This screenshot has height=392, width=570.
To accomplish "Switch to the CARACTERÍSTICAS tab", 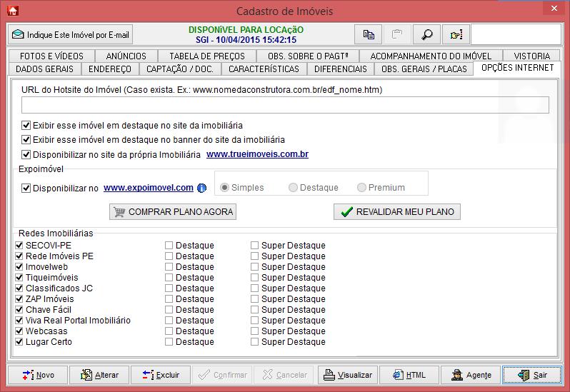I will (x=264, y=69).
